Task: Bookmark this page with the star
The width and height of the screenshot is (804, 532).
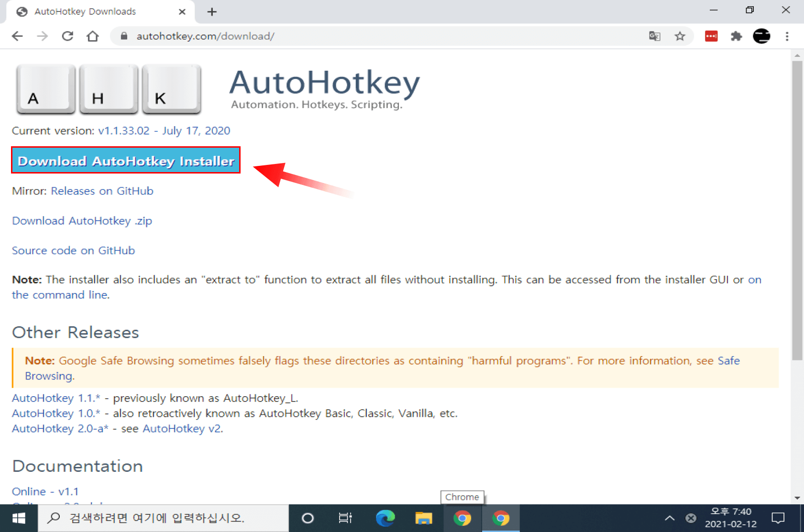Action: [x=680, y=36]
